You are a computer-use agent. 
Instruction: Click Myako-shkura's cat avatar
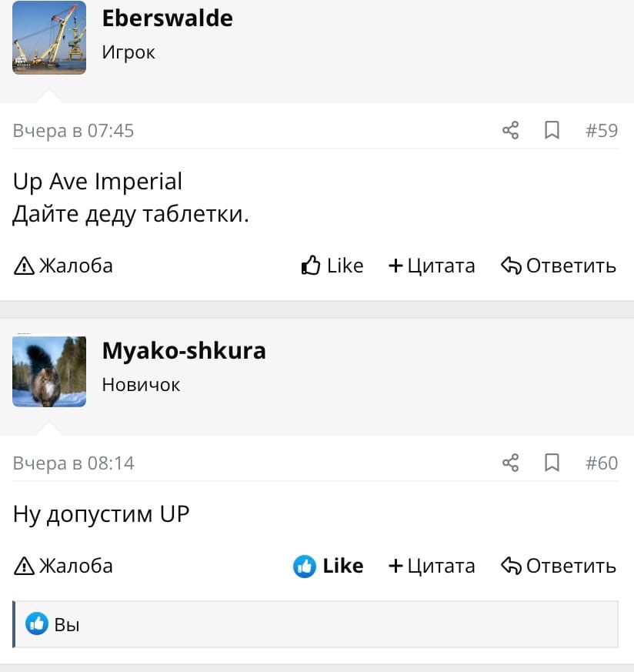point(49,370)
